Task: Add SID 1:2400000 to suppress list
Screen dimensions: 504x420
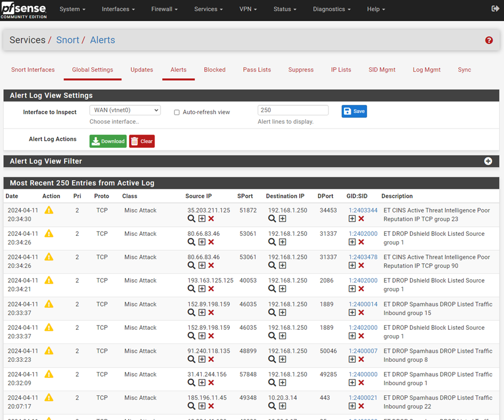Action: pos(352,383)
